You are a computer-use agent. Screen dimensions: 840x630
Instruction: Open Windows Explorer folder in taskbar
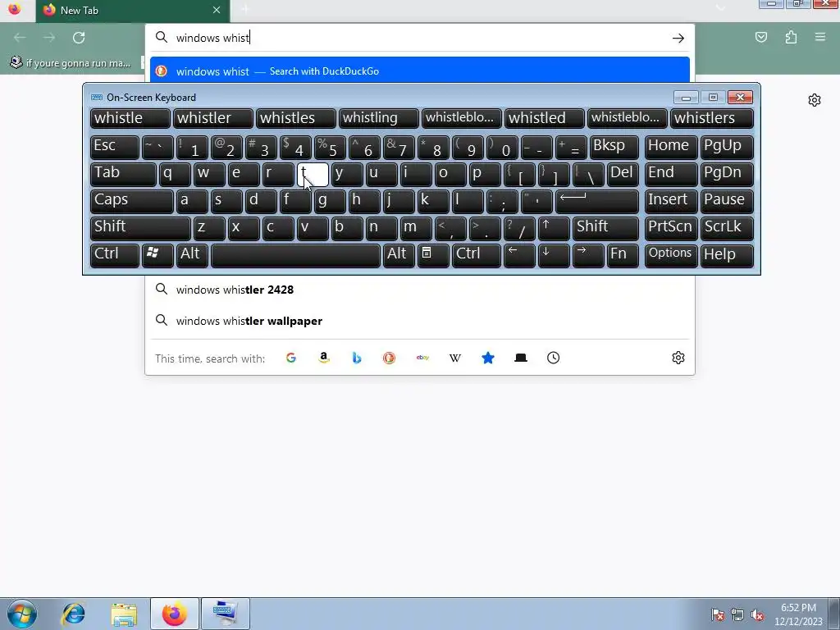[124, 614]
